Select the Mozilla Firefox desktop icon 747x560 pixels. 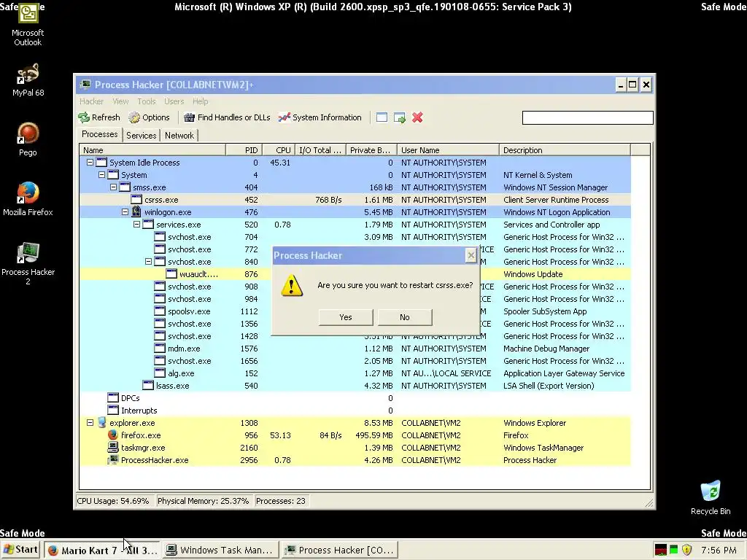(x=28, y=199)
